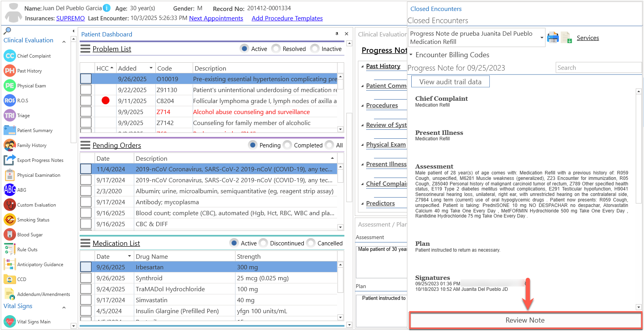
Task: Pin the Patient Dashboard panel
Action: pos(337,34)
